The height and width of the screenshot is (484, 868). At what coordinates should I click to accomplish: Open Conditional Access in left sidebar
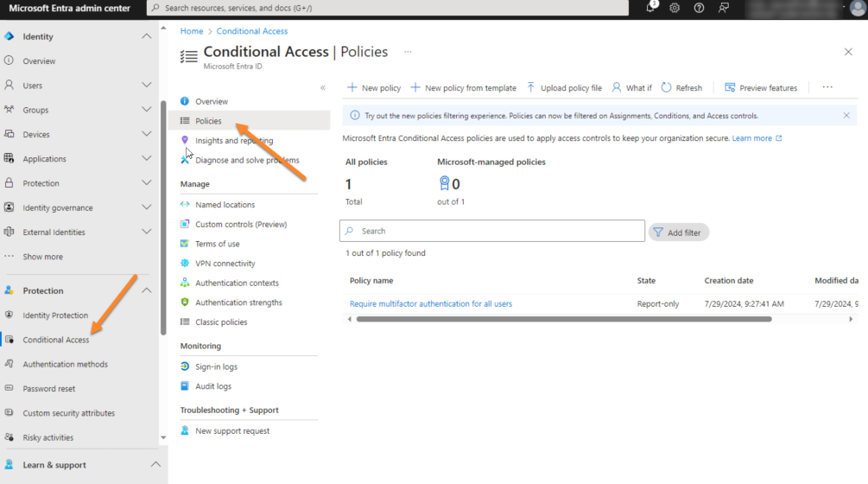pyautogui.click(x=56, y=340)
